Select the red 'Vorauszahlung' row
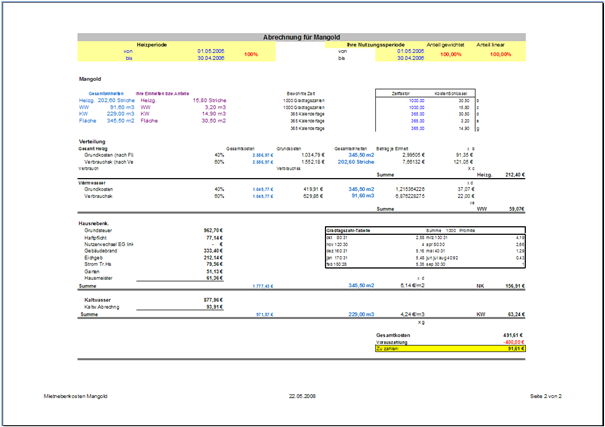The width and height of the screenshot is (605, 427). (392, 341)
